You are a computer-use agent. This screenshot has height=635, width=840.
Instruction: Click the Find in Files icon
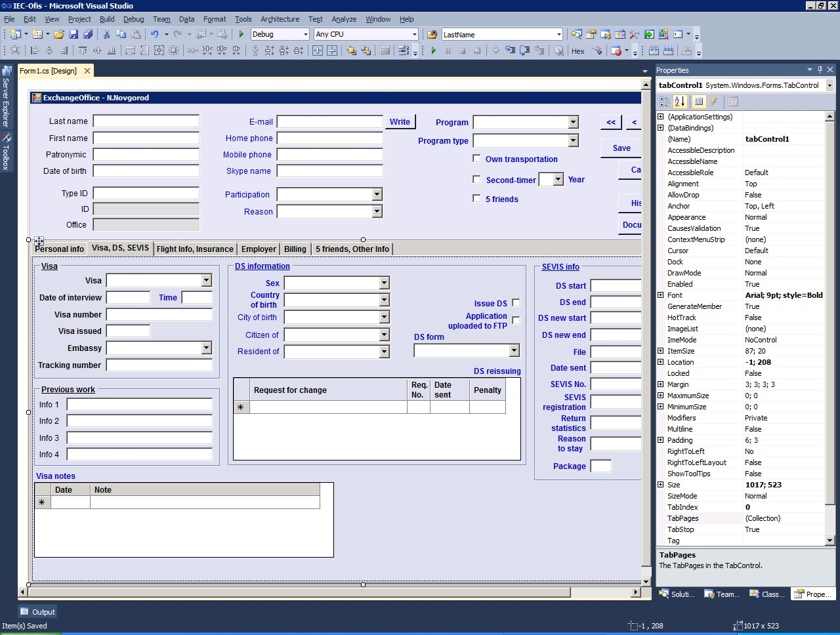click(432, 34)
